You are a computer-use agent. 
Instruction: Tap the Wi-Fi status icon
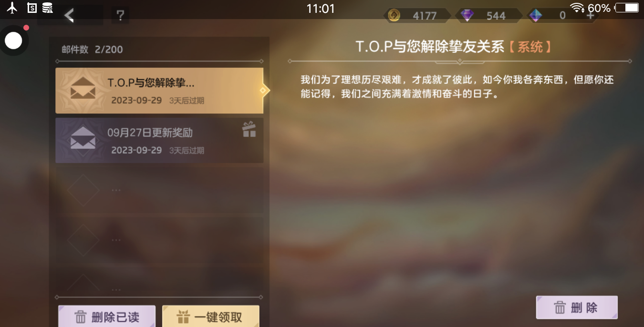point(577,8)
